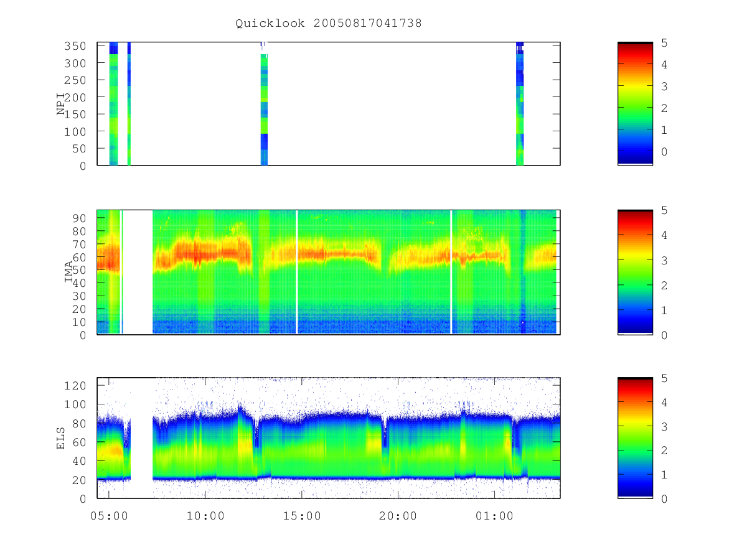Click the 350 tick on NPI axis
747x560 pixels.
tap(77, 46)
